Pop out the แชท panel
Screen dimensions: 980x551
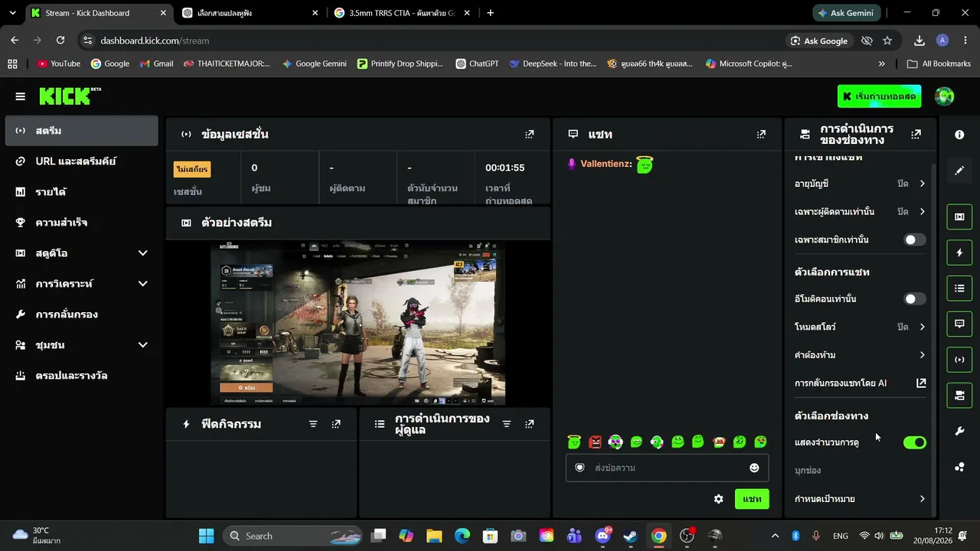[761, 135]
